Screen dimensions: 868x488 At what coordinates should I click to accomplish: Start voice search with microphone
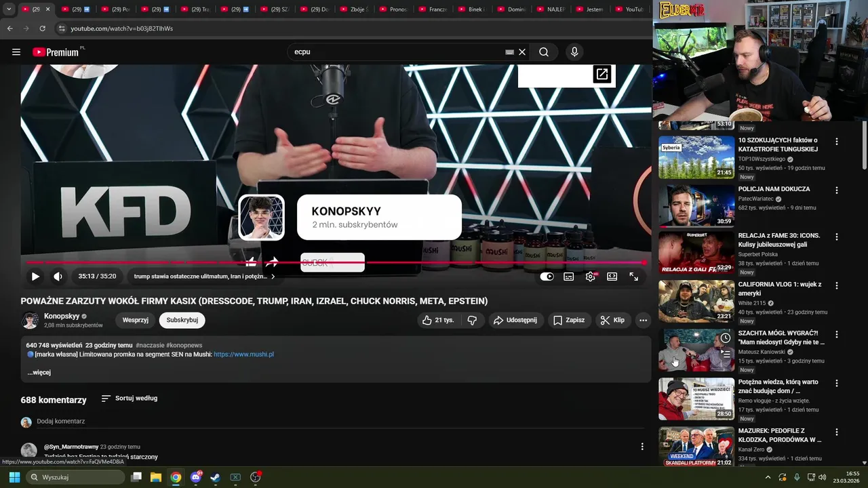(574, 52)
